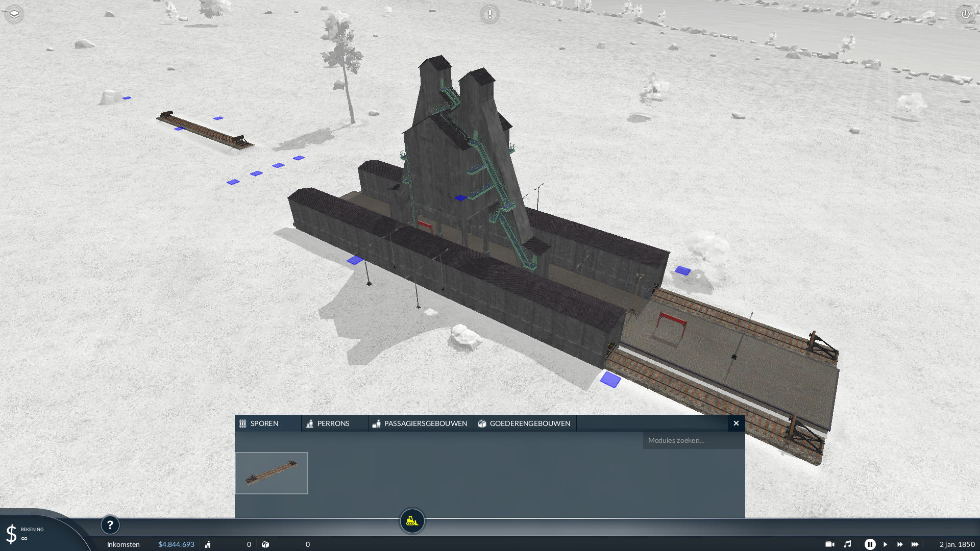Image resolution: width=980 pixels, height=551 pixels.
Task: Click the Inkomsten amount $4.844.693
Action: (176, 544)
